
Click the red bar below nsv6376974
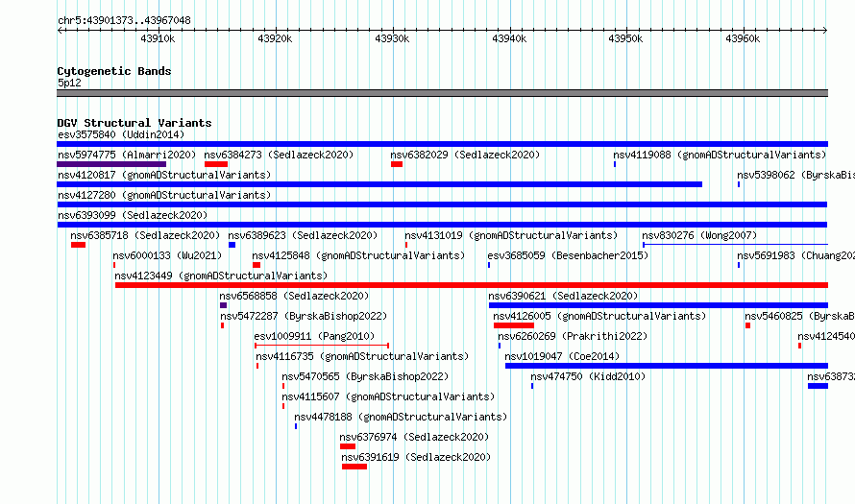[348, 446]
